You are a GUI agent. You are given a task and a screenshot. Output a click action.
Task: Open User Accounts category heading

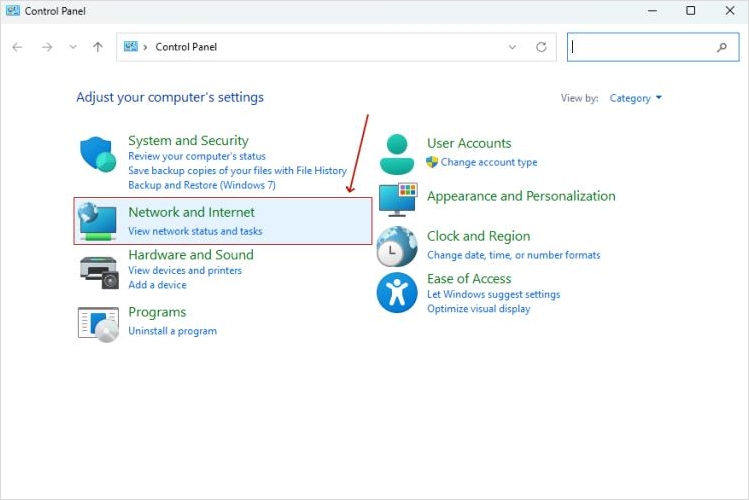click(469, 143)
